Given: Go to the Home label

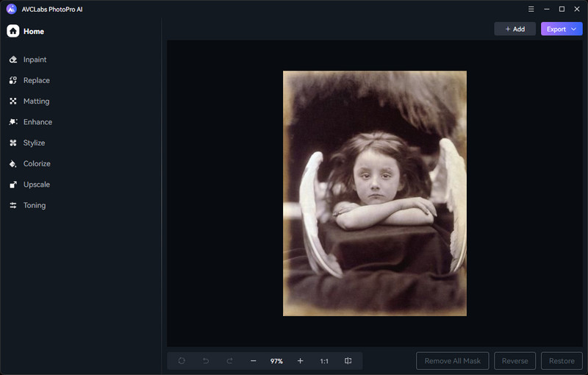Looking at the screenshot, I should [34, 32].
